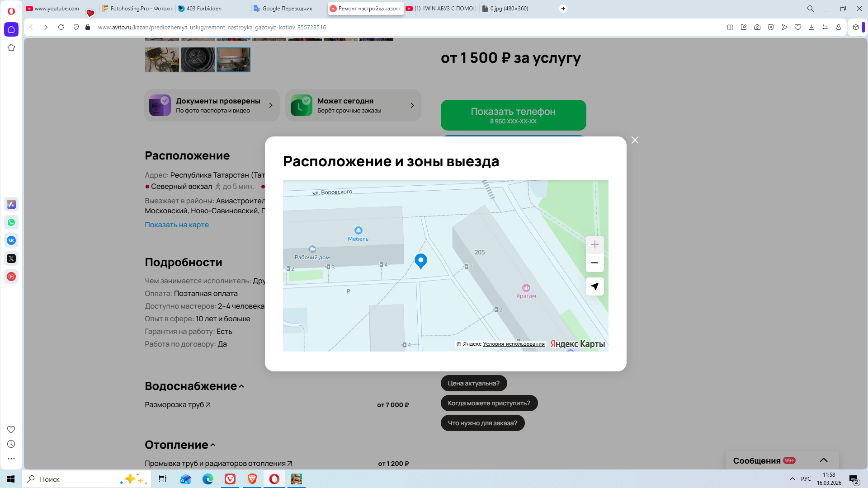The width and height of the screenshot is (868, 488).
Task: Expand the Сообщения chat panel
Action: pyautogui.click(x=823, y=460)
